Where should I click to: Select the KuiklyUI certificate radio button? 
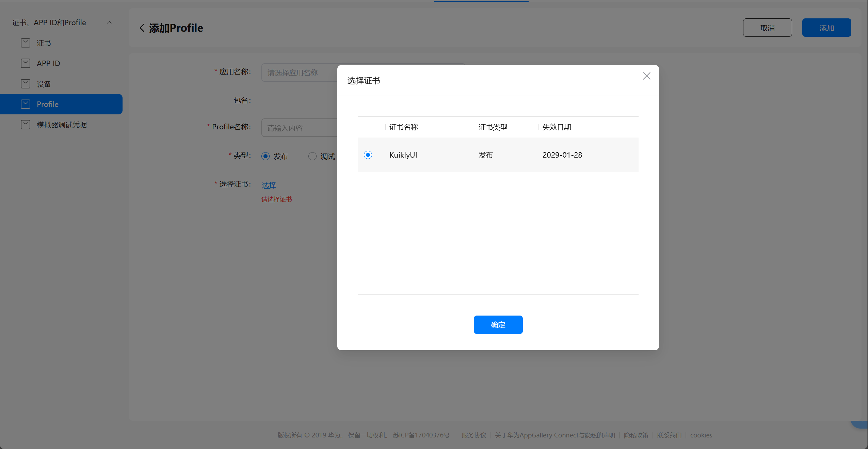pyautogui.click(x=368, y=155)
